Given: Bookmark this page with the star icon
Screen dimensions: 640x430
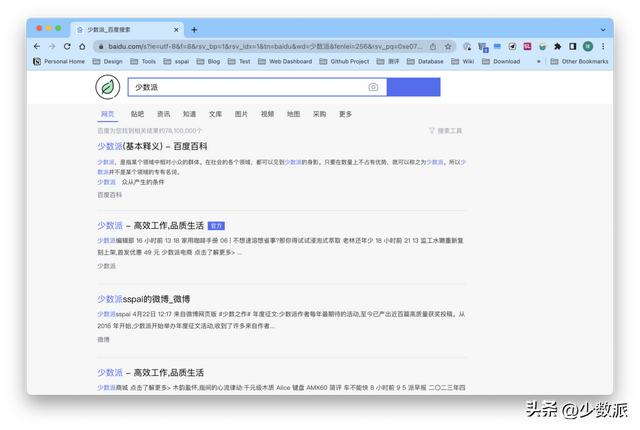Looking at the screenshot, I should pos(448,47).
